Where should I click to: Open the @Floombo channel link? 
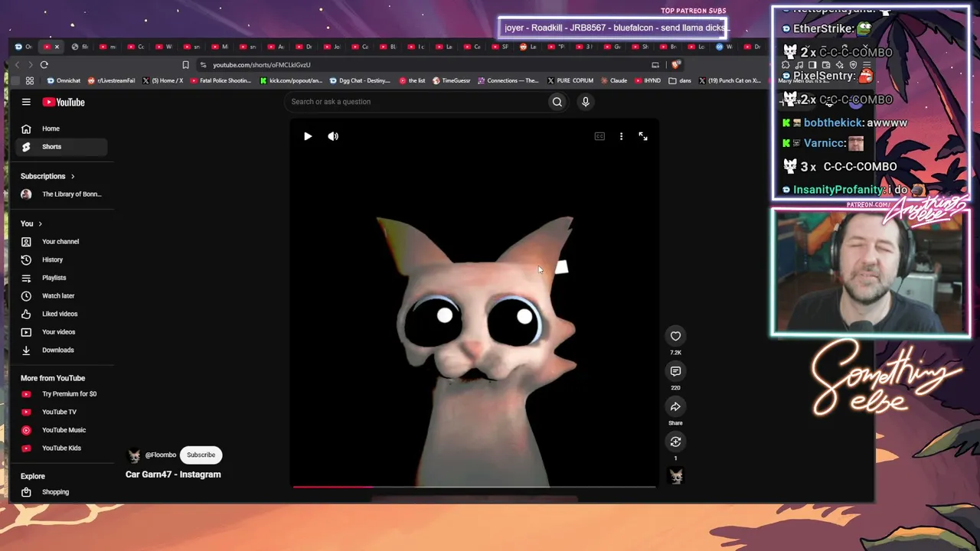click(161, 455)
